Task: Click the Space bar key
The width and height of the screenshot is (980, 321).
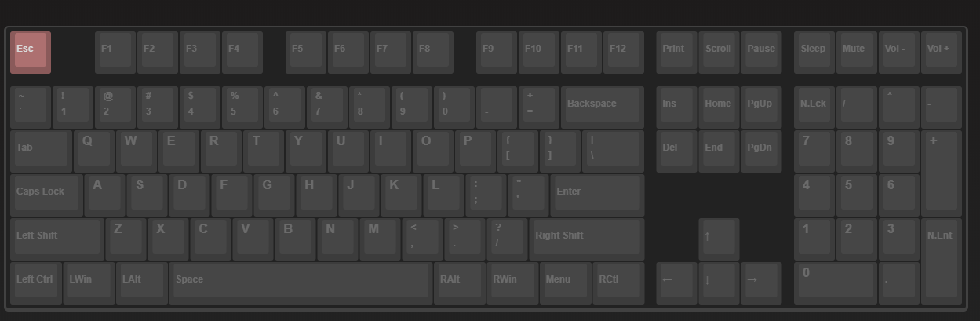Action: click(301, 283)
